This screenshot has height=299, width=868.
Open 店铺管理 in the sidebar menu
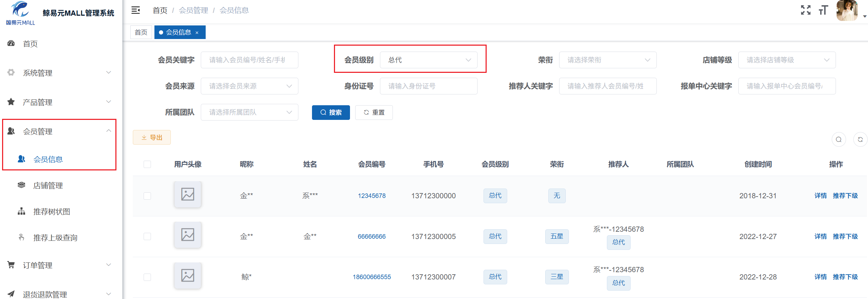tap(48, 186)
